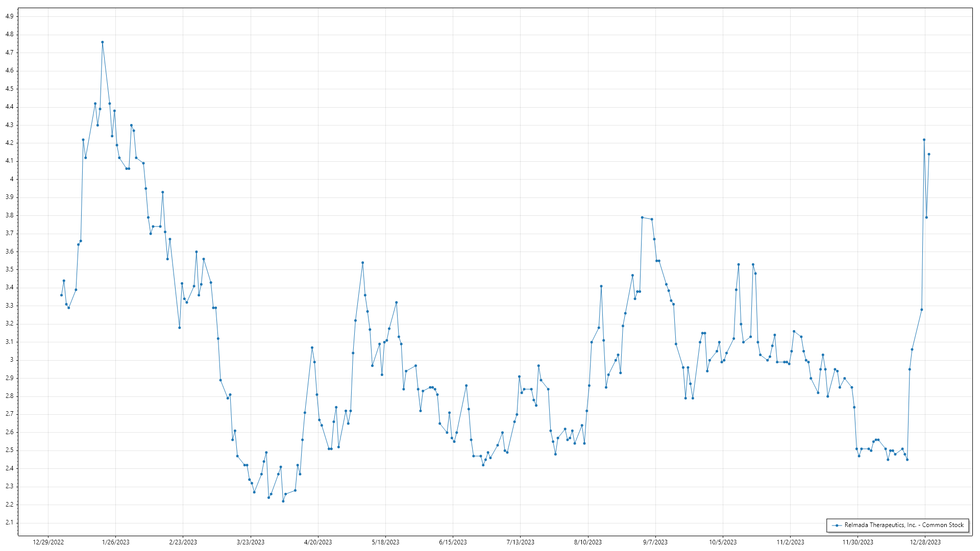Click the 3 y-axis tick label
The height and width of the screenshot is (551, 980).
[12, 360]
